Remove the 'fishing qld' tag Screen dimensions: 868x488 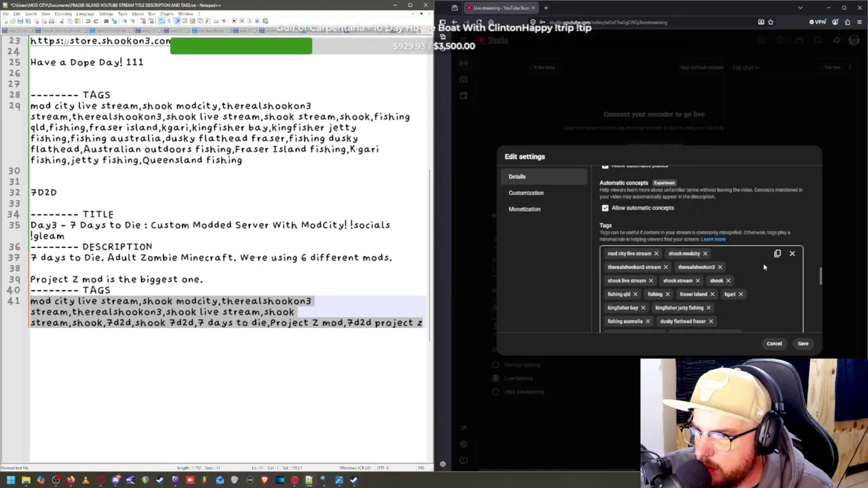point(635,294)
